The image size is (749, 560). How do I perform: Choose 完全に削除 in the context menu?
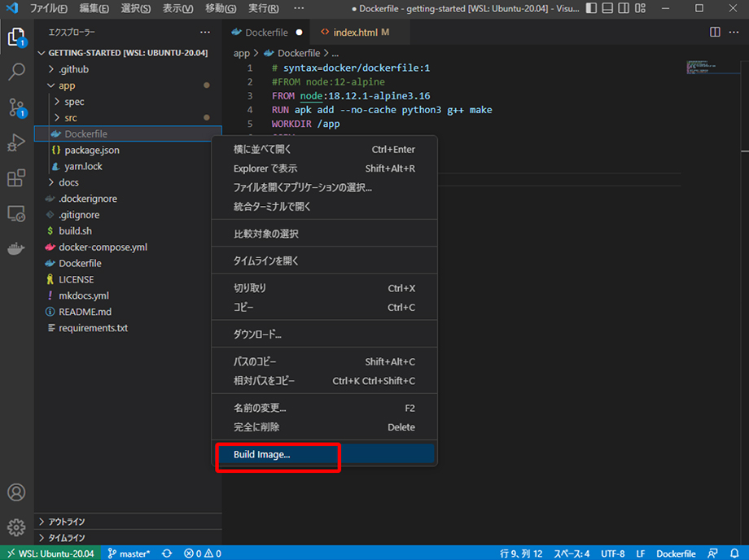point(324,427)
